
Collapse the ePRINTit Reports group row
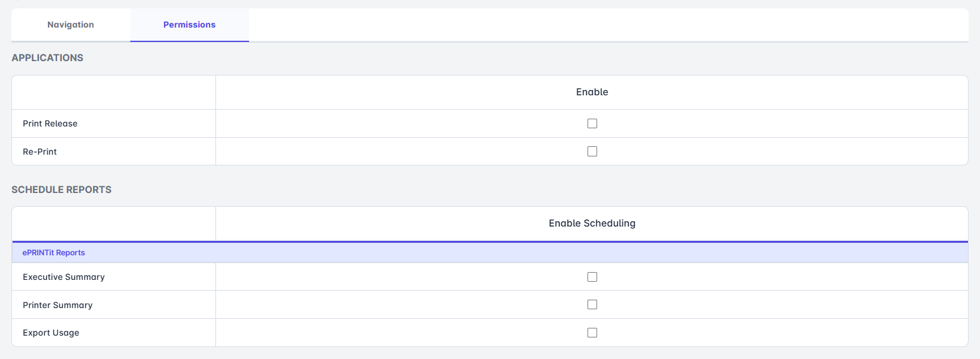pyautogui.click(x=54, y=253)
